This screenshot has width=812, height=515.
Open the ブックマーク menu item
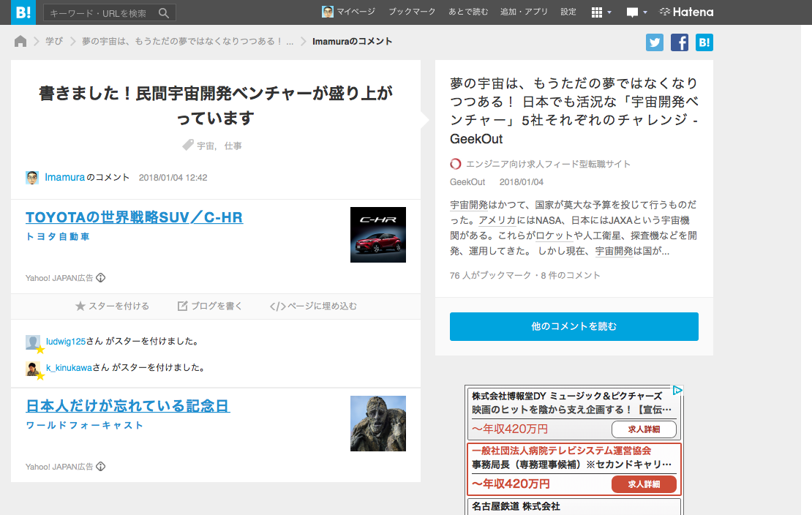tap(412, 12)
